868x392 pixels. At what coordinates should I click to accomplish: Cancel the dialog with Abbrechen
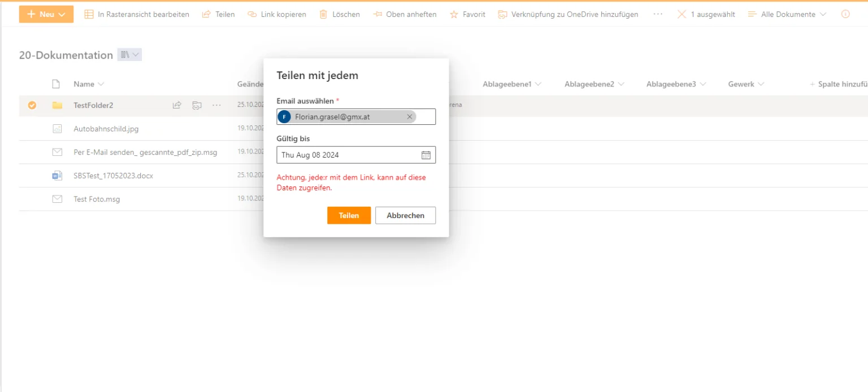(x=405, y=215)
